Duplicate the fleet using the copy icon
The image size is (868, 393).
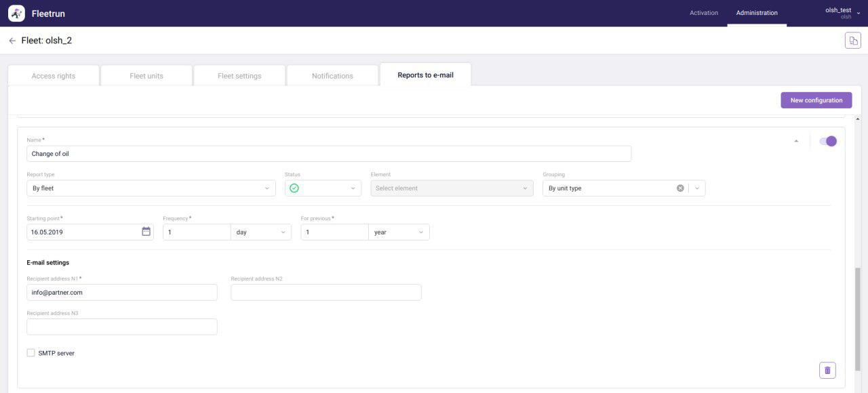[x=852, y=40]
